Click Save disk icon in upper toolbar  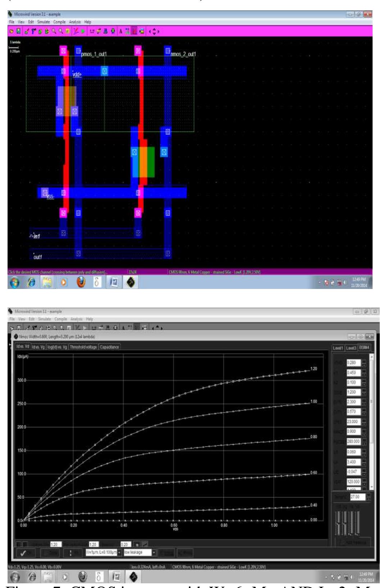click(x=18, y=31)
